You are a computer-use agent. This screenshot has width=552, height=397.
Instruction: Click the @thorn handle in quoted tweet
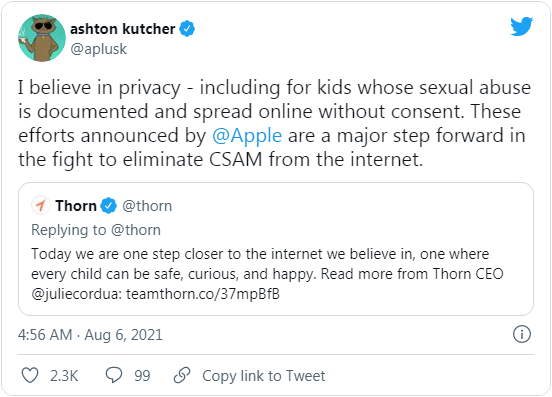coord(147,206)
